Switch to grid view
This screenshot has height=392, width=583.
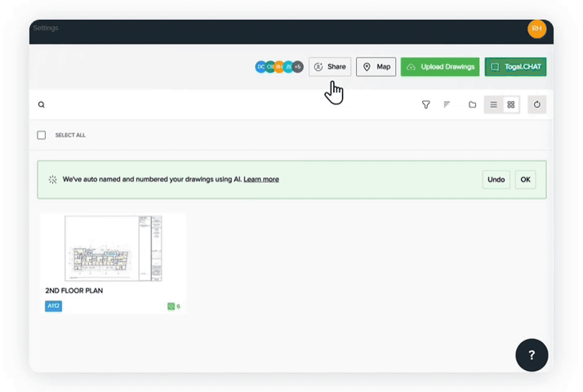[511, 105]
